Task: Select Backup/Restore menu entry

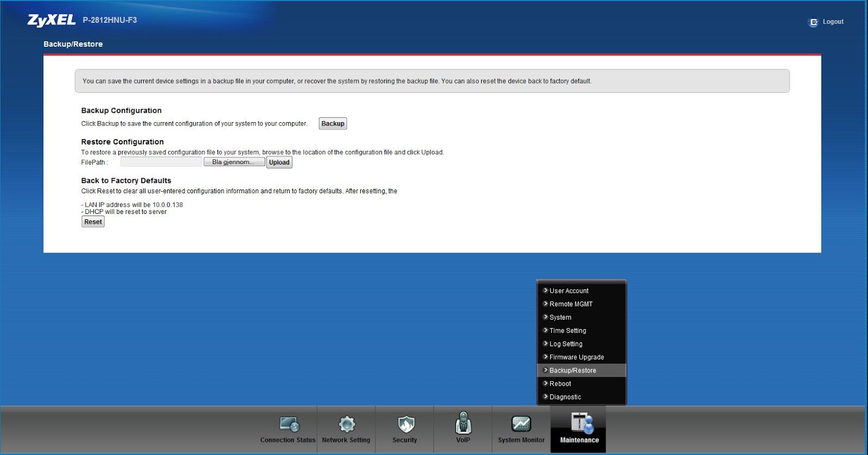Action: pos(582,370)
